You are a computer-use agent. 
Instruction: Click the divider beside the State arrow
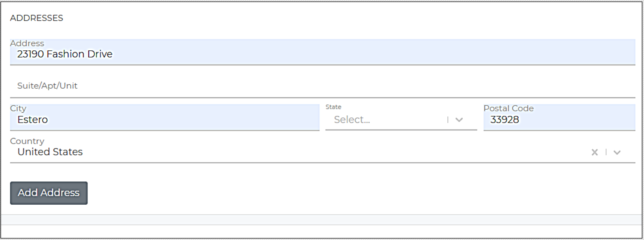(448, 120)
